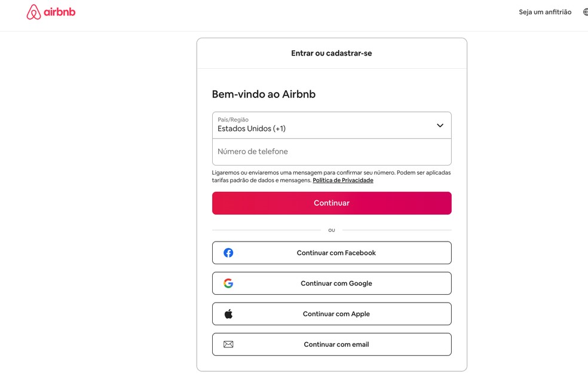This screenshot has height=382, width=588.
Task: Continue with Apple login
Action: point(332,313)
